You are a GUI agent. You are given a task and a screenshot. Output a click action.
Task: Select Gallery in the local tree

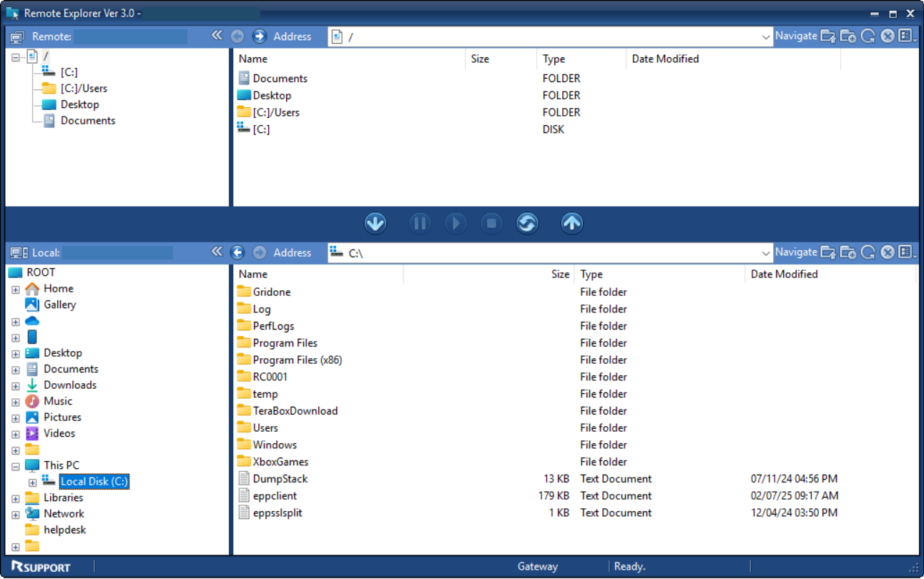[59, 305]
